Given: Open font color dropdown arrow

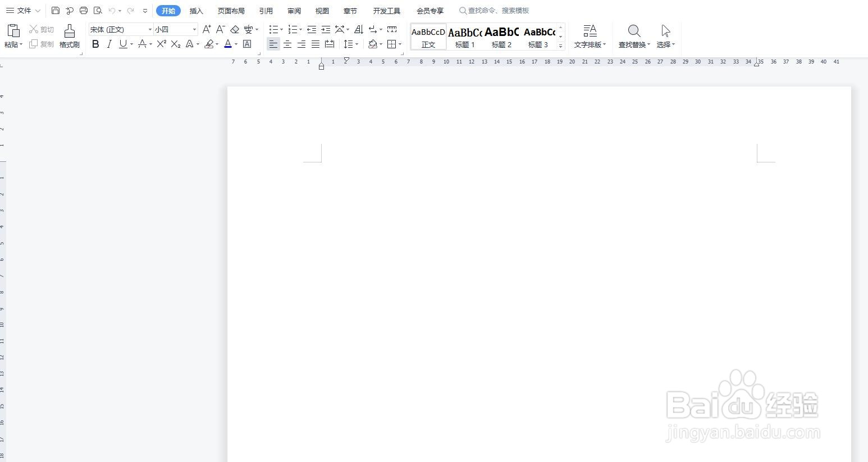Looking at the screenshot, I should (x=236, y=44).
